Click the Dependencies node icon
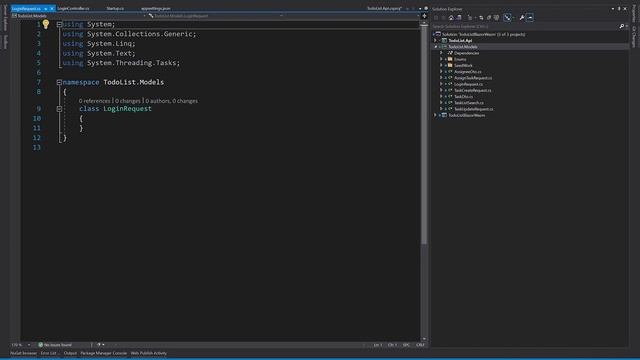 point(450,53)
